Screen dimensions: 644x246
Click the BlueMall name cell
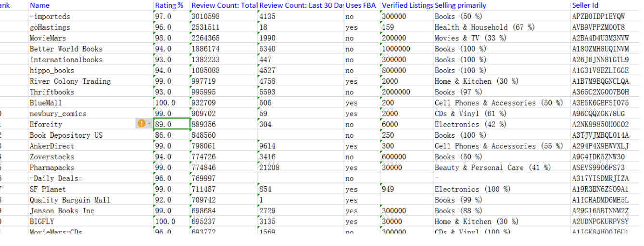pos(46,103)
